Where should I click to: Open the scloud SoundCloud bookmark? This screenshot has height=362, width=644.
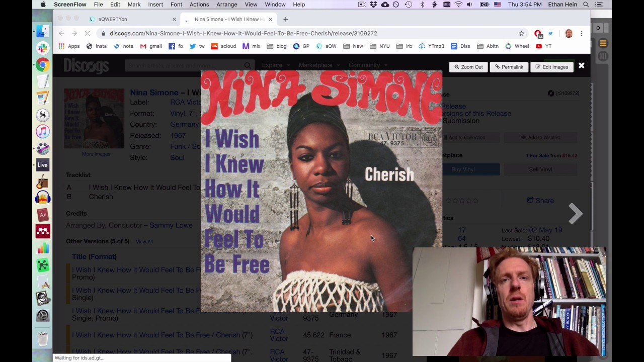coord(223,46)
